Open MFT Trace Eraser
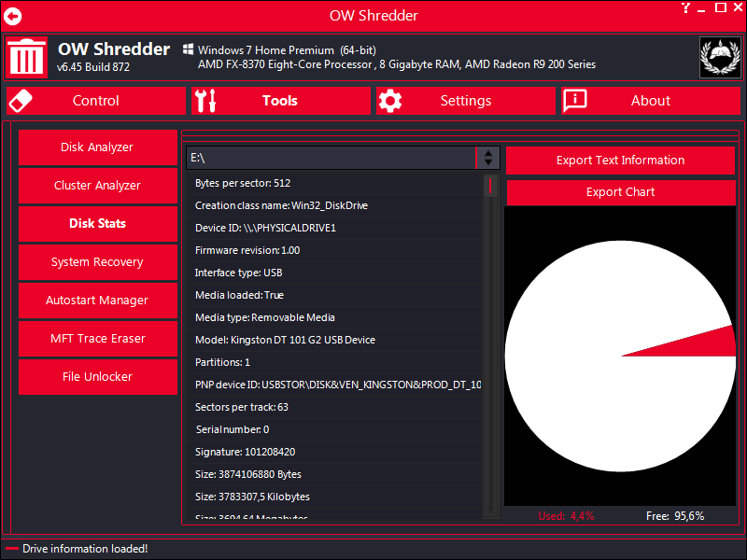The image size is (747, 560). [x=98, y=338]
